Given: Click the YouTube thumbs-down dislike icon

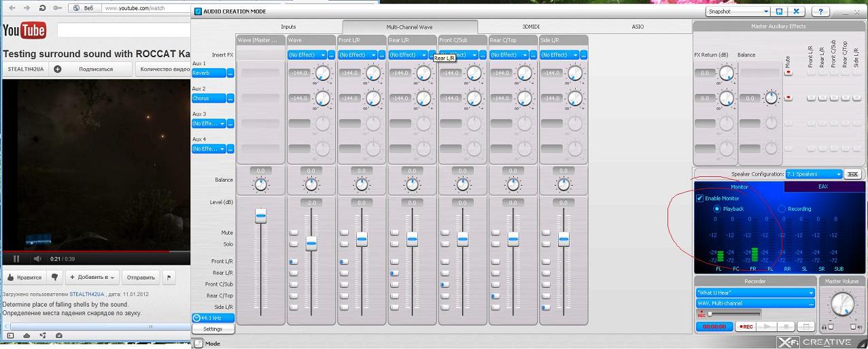Looking at the screenshot, I should coord(55,277).
